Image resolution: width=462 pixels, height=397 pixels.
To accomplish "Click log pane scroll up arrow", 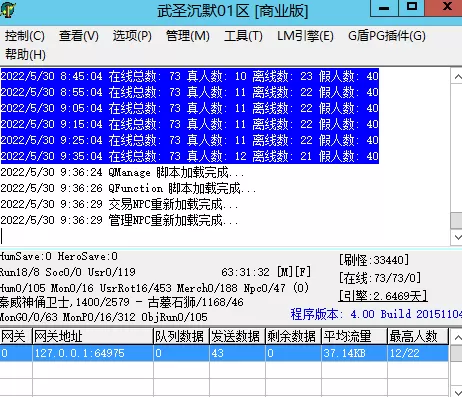I will coord(457,77).
